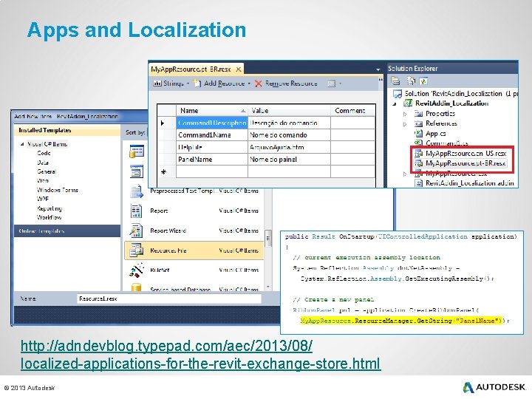
Task: Select Reporting template category
Action: (x=50, y=208)
